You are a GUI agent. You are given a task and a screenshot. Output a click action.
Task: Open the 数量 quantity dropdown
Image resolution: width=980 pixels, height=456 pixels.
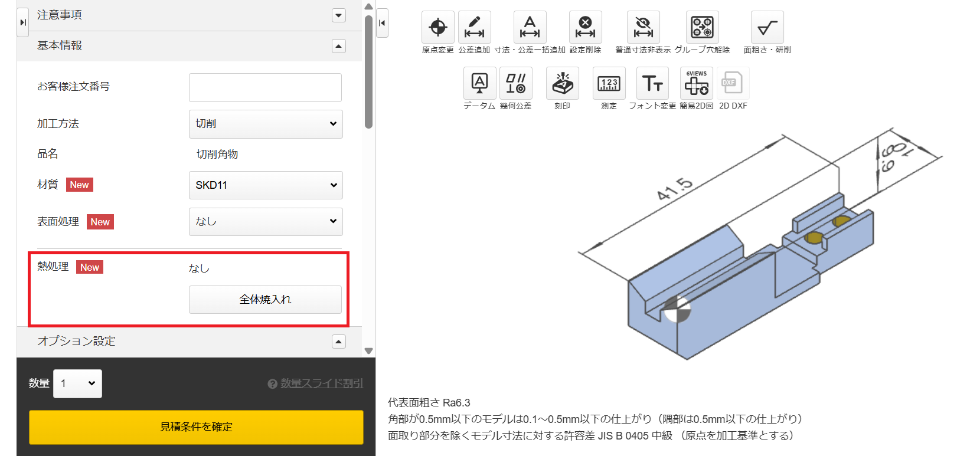pos(77,383)
